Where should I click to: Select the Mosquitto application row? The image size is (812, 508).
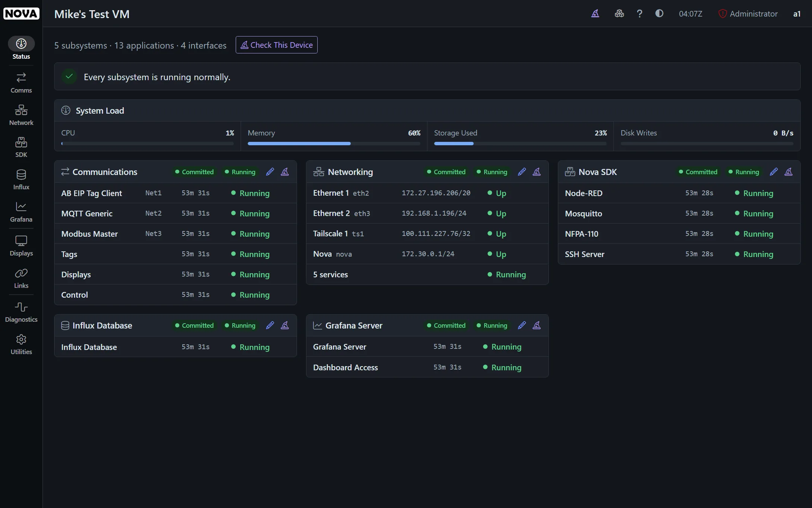point(679,213)
